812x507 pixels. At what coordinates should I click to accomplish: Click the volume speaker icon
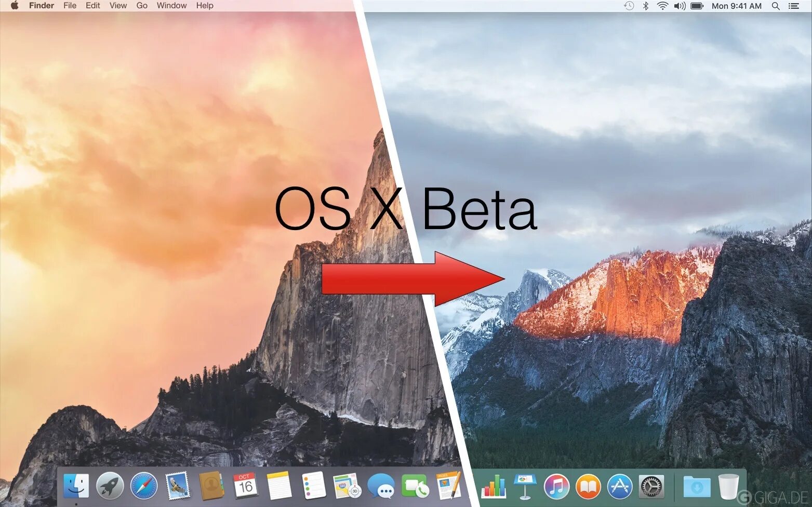tap(680, 6)
